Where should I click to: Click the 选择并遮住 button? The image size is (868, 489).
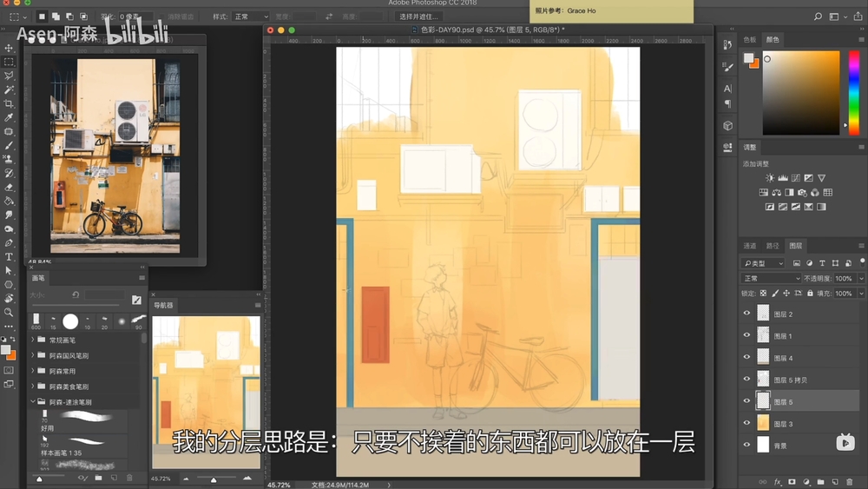click(418, 17)
